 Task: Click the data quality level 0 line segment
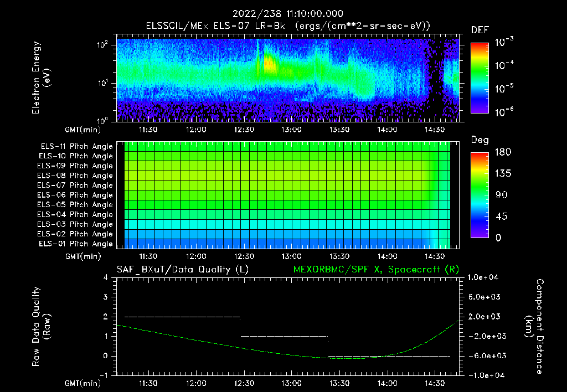click(x=389, y=356)
